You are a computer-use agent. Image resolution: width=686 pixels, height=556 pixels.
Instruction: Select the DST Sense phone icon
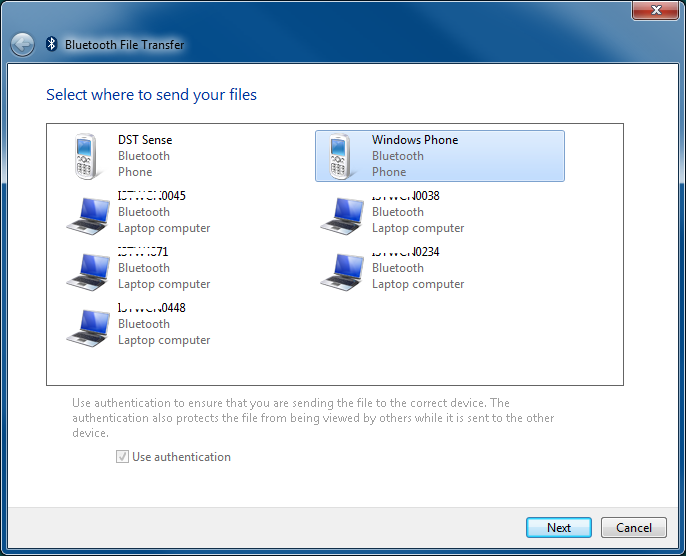pos(86,157)
